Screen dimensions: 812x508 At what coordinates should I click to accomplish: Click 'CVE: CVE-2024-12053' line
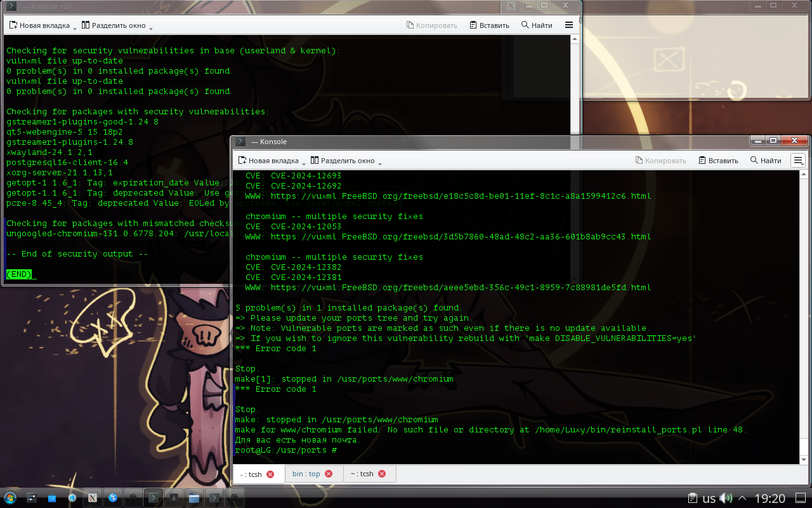click(293, 227)
